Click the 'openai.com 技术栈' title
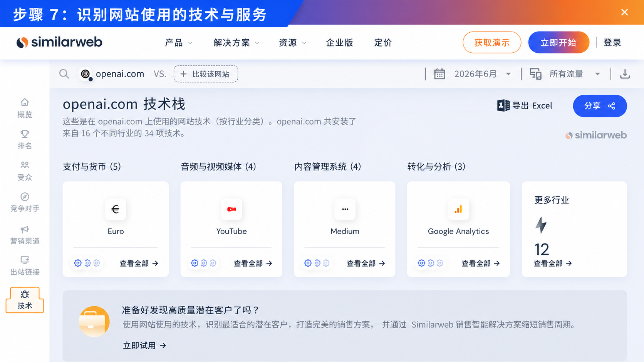Screen dimensions: 644x362 (x=124, y=104)
